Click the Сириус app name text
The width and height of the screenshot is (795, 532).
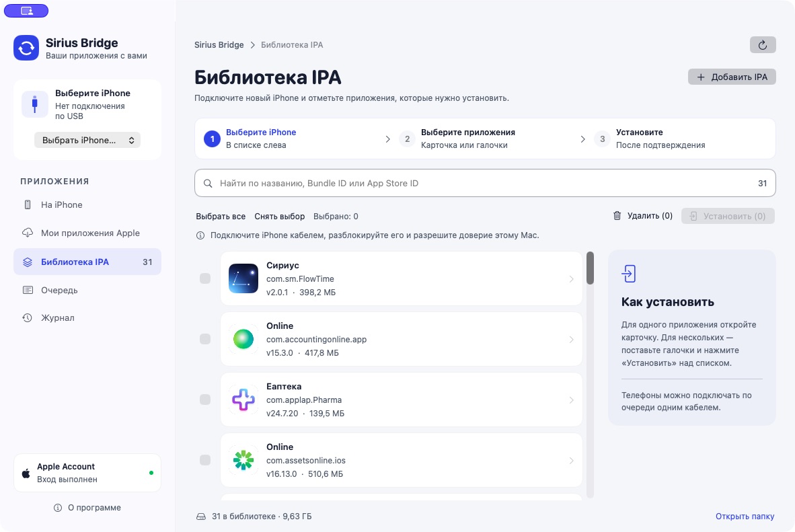click(x=282, y=265)
